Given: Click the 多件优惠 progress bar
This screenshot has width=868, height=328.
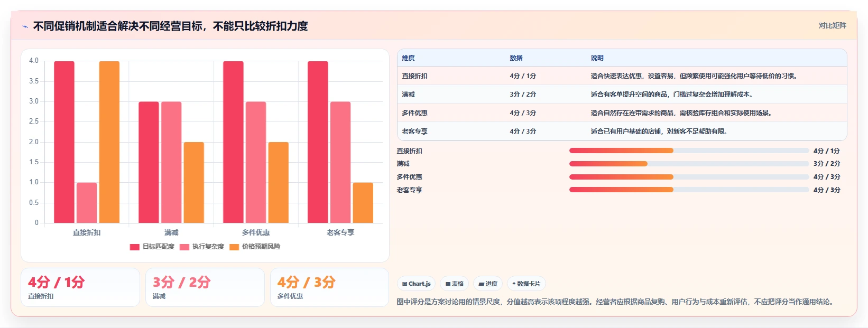Looking at the screenshot, I should coord(689,177).
